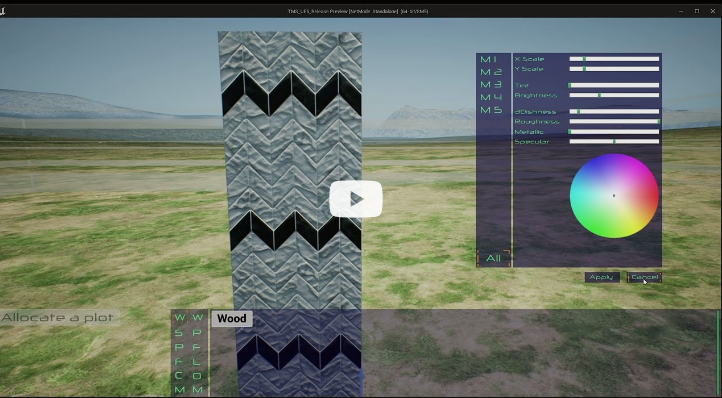Click the X Scale label text
The height and width of the screenshot is (398, 722).
pyautogui.click(x=529, y=59)
